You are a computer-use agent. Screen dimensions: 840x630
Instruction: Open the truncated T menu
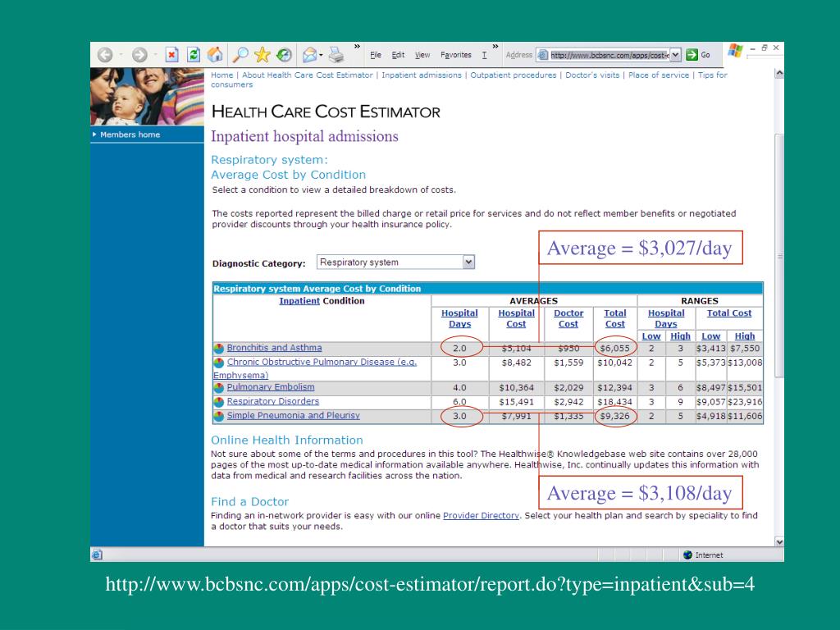pyautogui.click(x=484, y=55)
